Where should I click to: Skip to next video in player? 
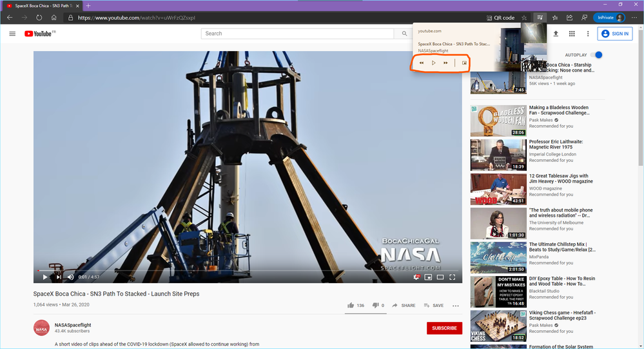click(x=58, y=277)
